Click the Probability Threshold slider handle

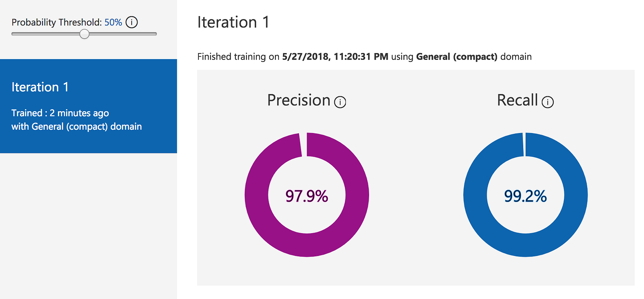84,34
